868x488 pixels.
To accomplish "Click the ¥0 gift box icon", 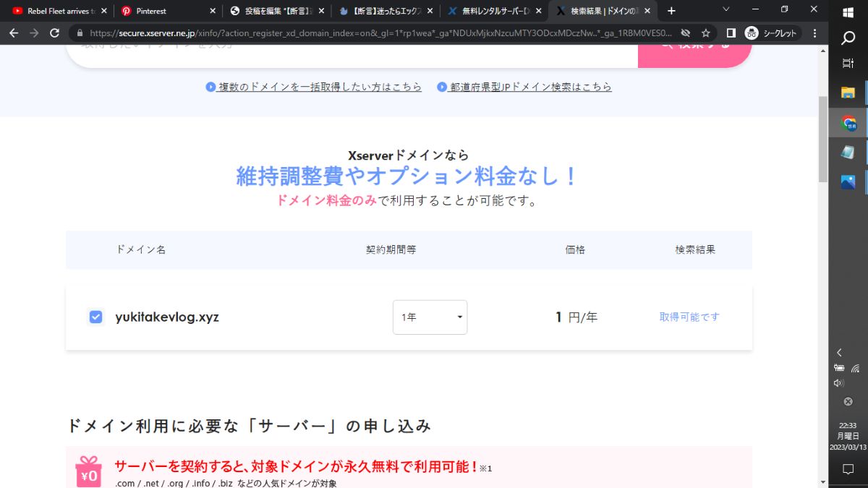I will click(89, 471).
